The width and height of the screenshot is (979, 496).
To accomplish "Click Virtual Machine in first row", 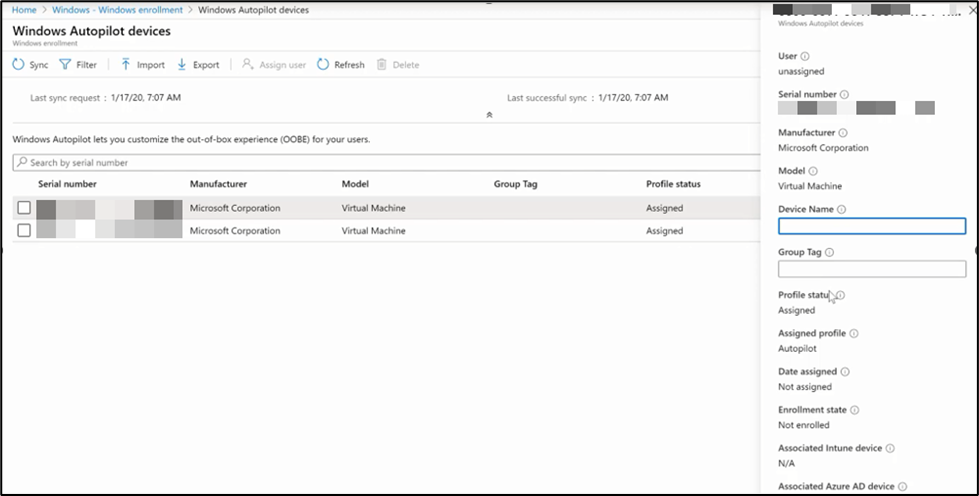I will [373, 208].
